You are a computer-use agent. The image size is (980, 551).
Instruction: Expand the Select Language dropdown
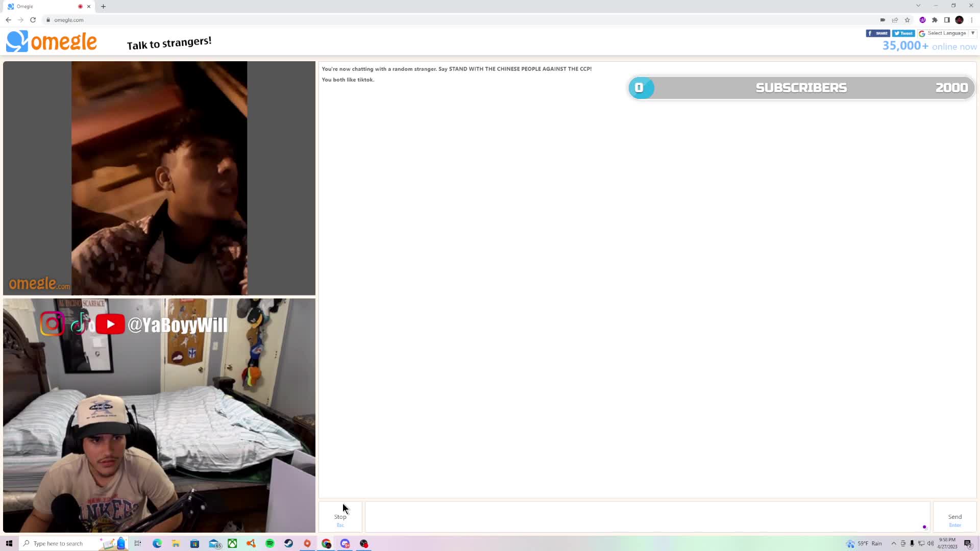pos(947,33)
